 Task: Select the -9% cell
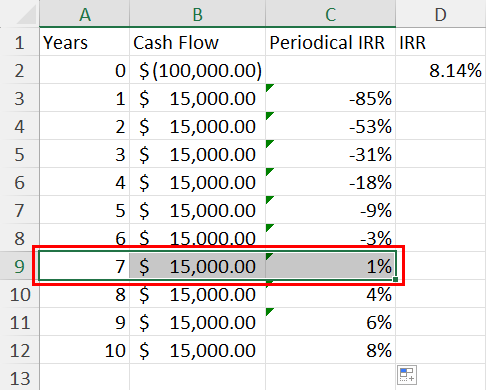(330, 210)
